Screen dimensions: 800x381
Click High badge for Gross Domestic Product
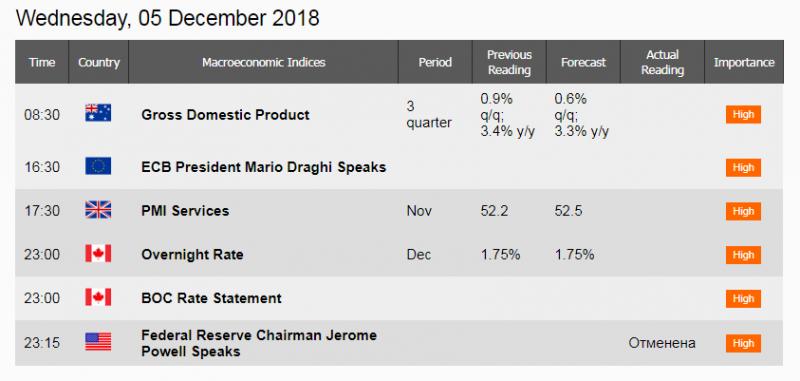743,114
